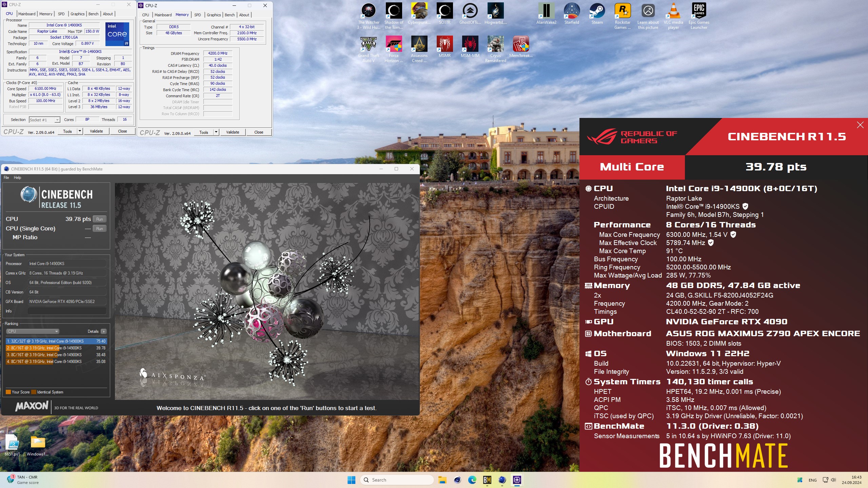
Task: Open File Explorer from taskbar
Action: 442,480
